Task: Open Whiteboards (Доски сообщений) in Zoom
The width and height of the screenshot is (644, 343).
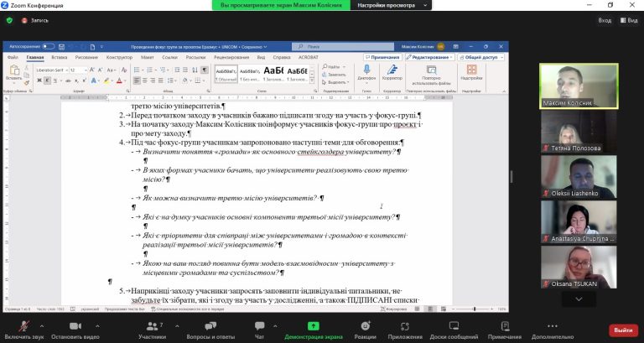Action: pos(454,330)
